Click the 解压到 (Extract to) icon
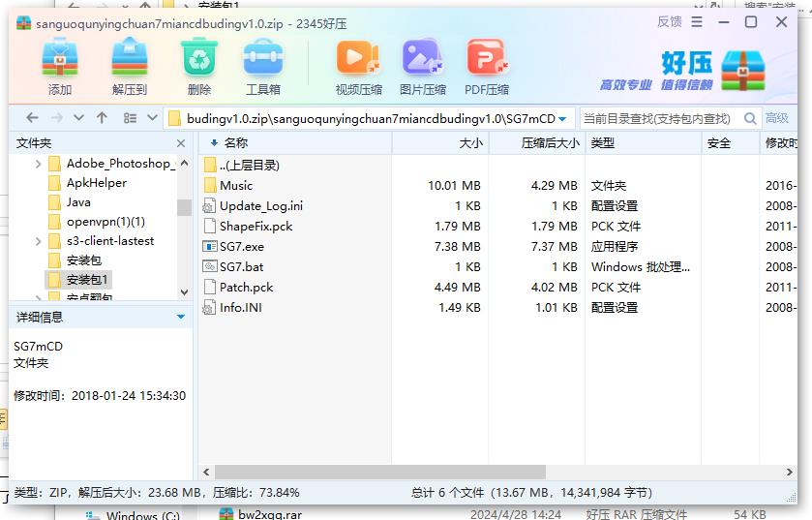The width and height of the screenshot is (812, 520). (x=130, y=57)
